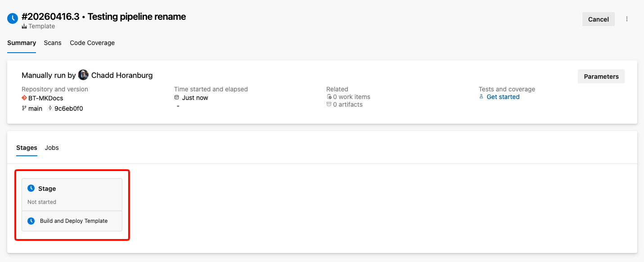Click Chadd Horanburg's avatar picture

coord(83,75)
